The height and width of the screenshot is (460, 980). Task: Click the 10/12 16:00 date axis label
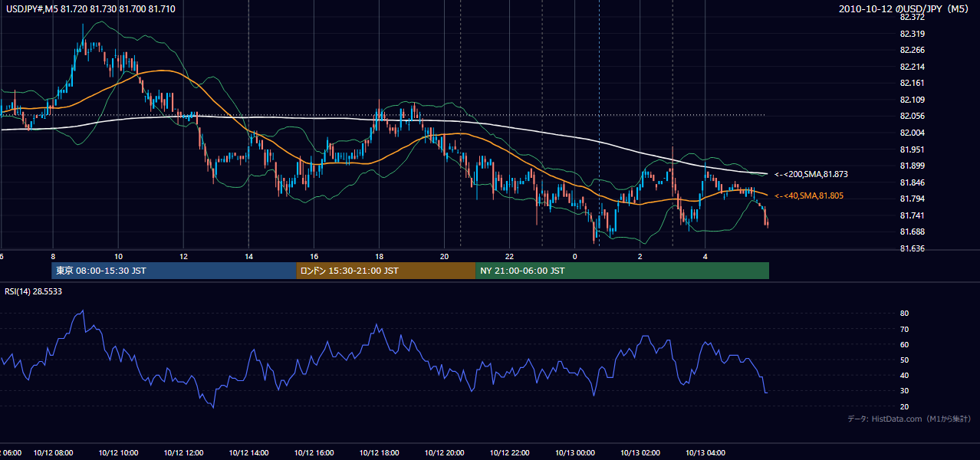(x=314, y=453)
